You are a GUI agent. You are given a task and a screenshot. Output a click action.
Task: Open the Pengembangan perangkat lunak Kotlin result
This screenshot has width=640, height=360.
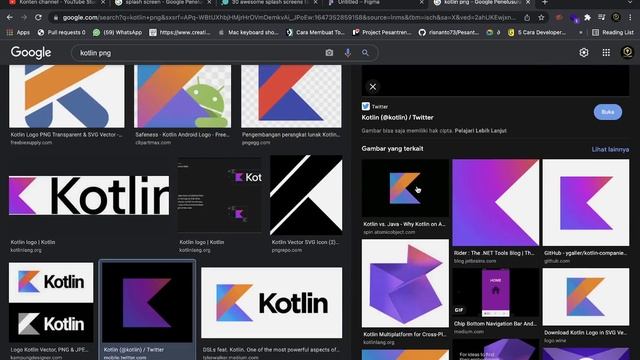tap(291, 96)
